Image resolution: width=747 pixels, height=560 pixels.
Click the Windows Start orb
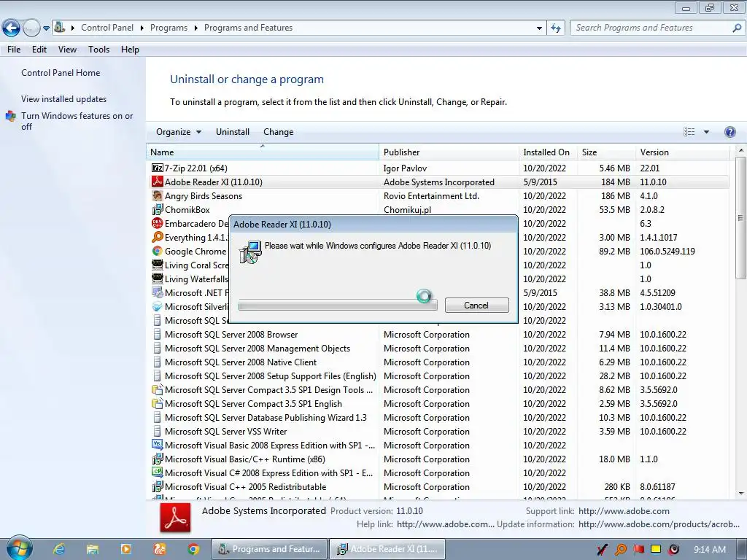[19, 548]
